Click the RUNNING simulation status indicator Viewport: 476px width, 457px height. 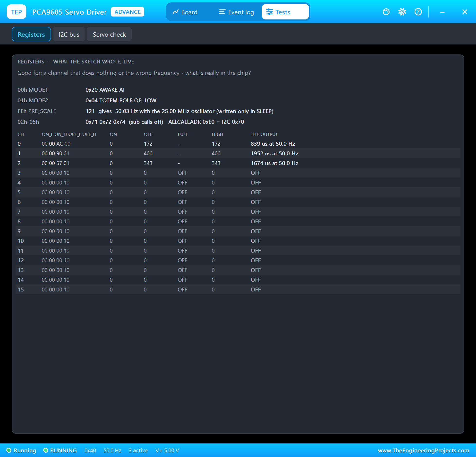coord(60,450)
